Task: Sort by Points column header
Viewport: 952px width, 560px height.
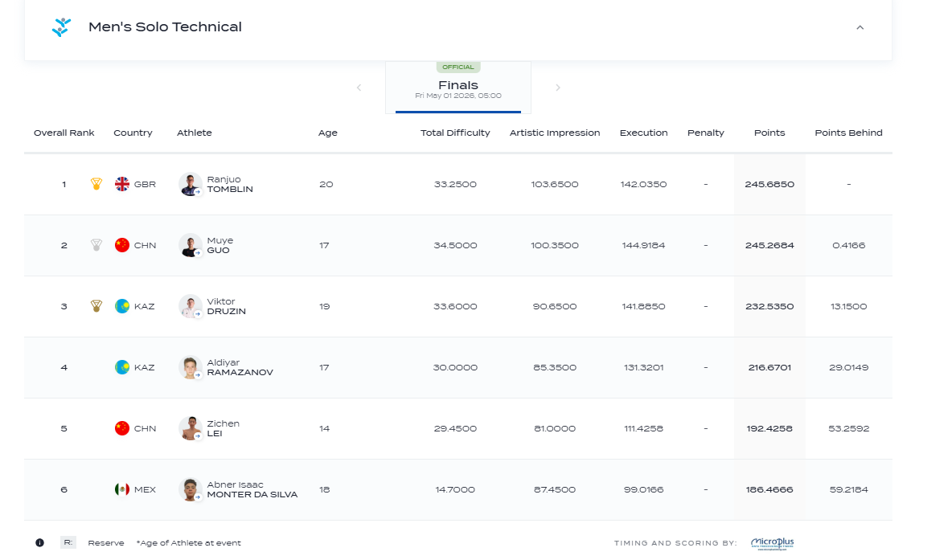Action: [769, 133]
